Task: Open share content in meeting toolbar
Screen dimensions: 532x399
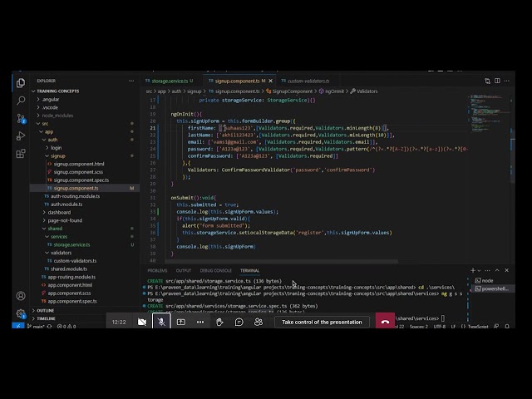Action: 181,322
